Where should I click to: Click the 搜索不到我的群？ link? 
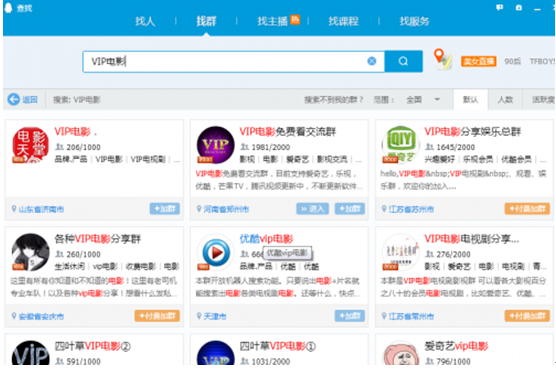(333, 100)
